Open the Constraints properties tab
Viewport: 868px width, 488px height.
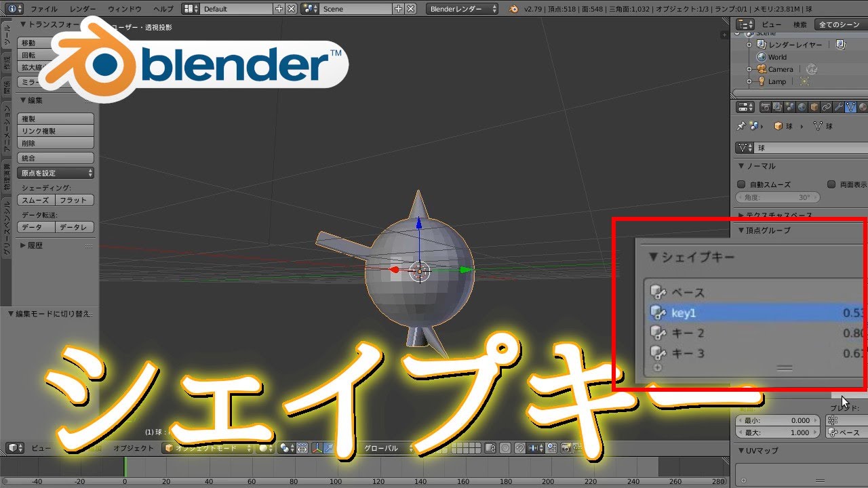pyautogui.click(x=827, y=107)
